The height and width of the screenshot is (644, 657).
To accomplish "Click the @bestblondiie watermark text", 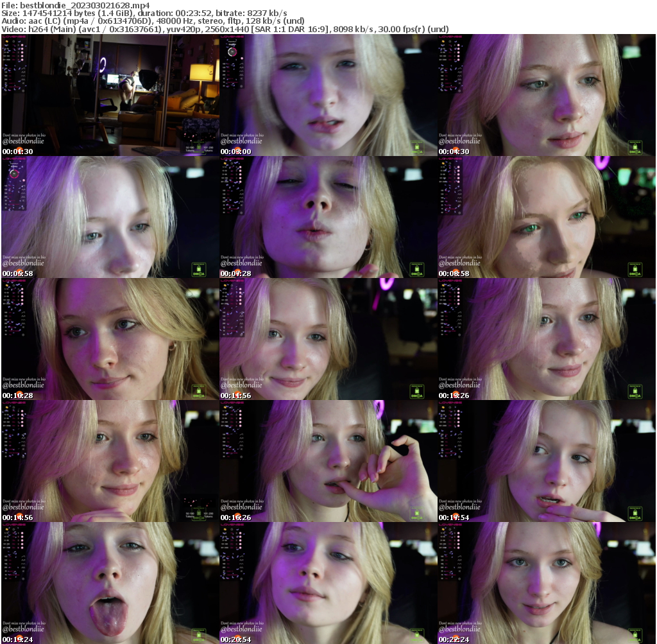I will click(x=23, y=141).
